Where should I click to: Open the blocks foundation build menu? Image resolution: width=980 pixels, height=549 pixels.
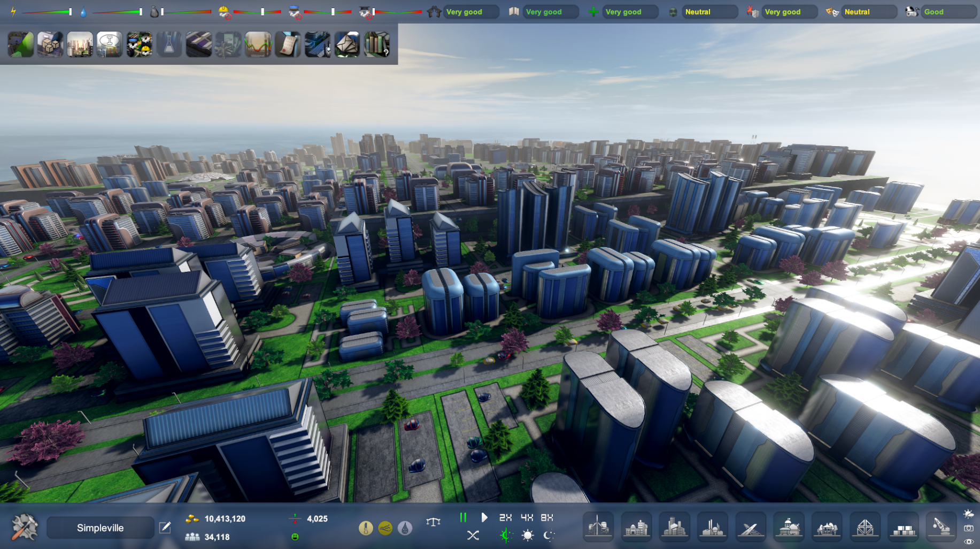pyautogui.click(x=904, y=527)
